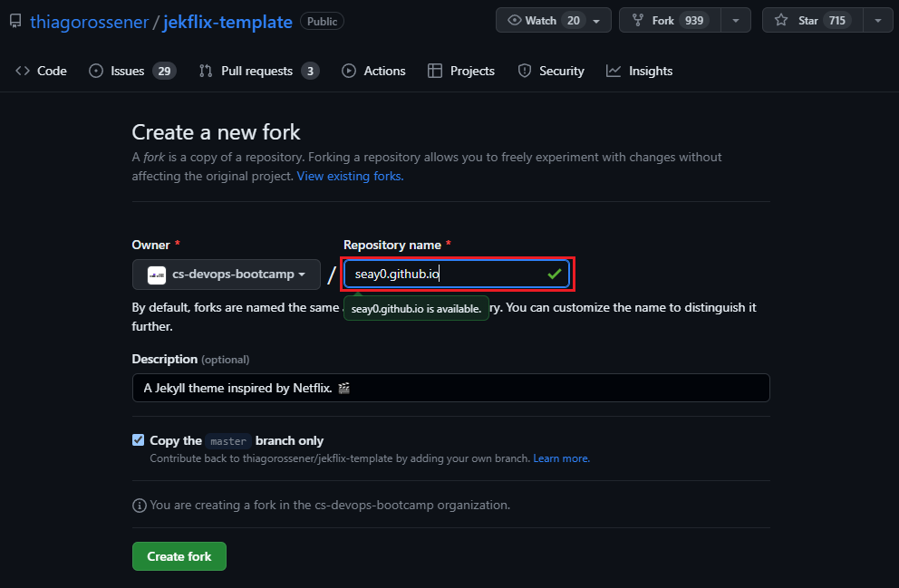Click the master branch code label

coord(228,440)
